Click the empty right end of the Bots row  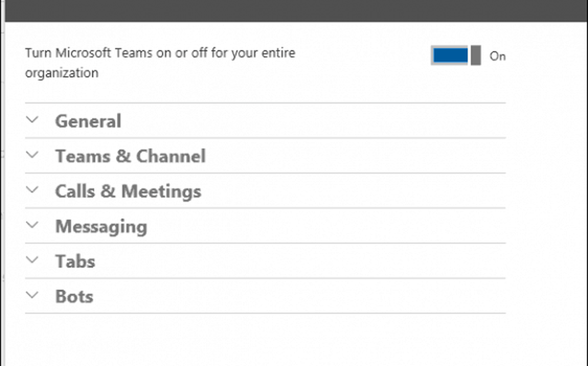(459, 296)
